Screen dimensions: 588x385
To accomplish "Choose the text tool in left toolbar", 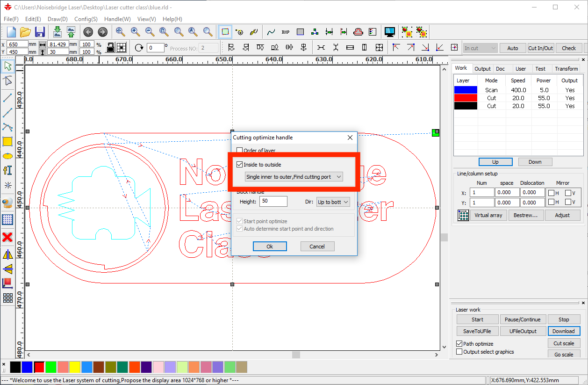I will tap(7, 170).
